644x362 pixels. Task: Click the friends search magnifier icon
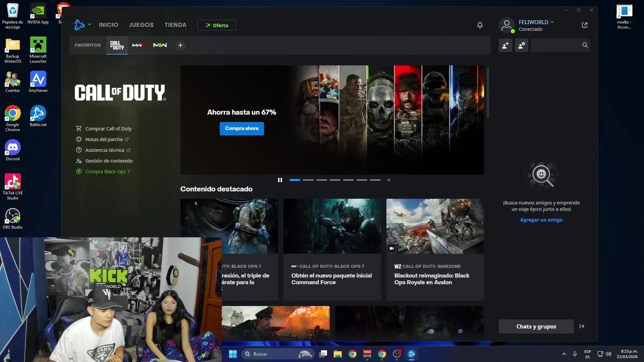point(585,45)
